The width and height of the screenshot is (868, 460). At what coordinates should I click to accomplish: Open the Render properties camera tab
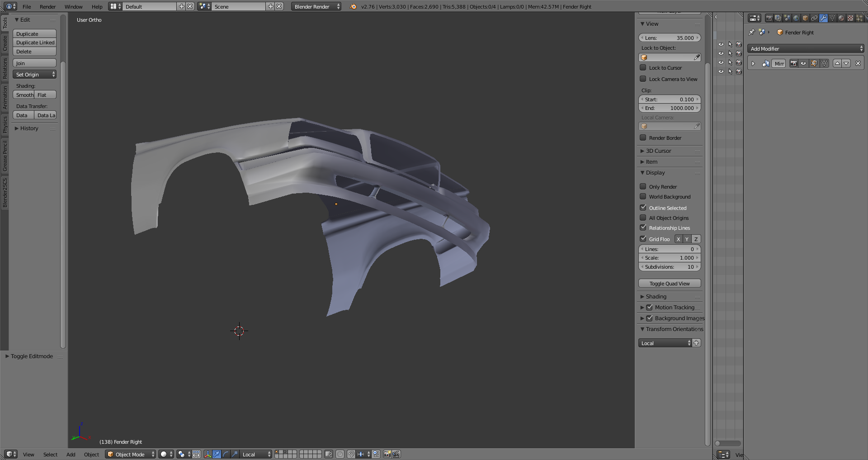(769, 18)
